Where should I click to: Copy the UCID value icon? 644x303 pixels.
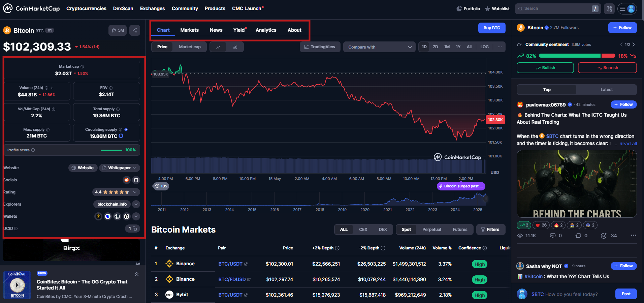[x=134, y=229]
